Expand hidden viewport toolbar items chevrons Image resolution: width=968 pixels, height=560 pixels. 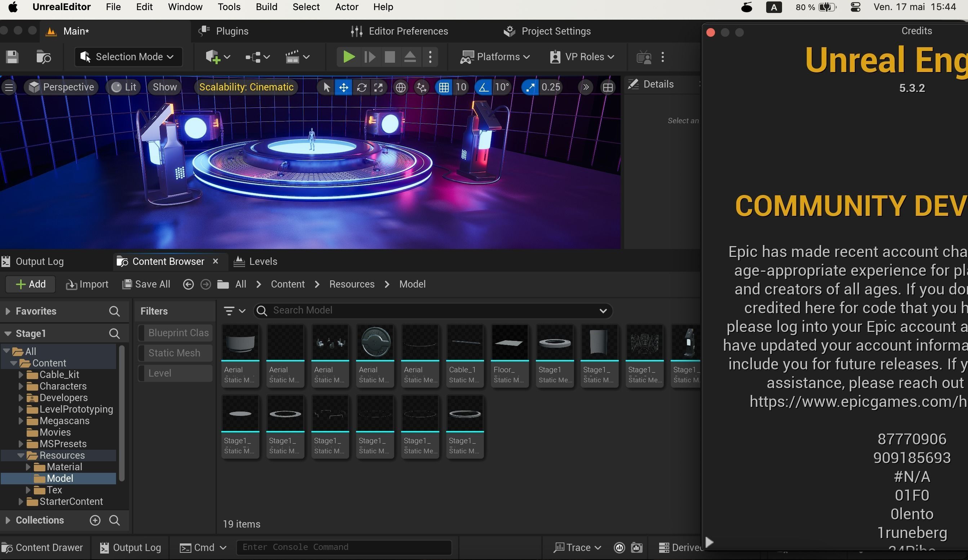point(585,87)
